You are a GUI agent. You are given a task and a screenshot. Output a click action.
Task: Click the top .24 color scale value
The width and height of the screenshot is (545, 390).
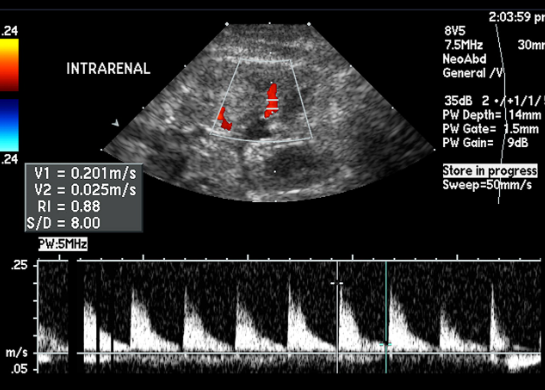pyautogui.click(x=9, y=31)
